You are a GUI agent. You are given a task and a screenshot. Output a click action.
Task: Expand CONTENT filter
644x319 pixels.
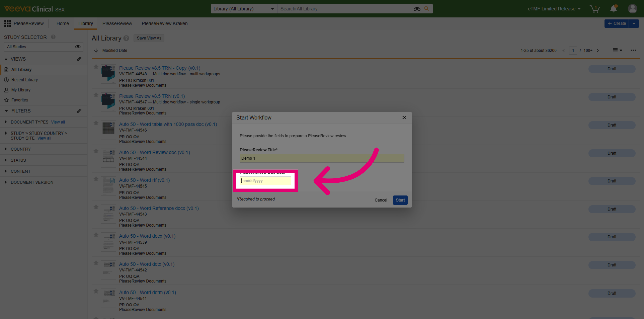pos(6,171)
